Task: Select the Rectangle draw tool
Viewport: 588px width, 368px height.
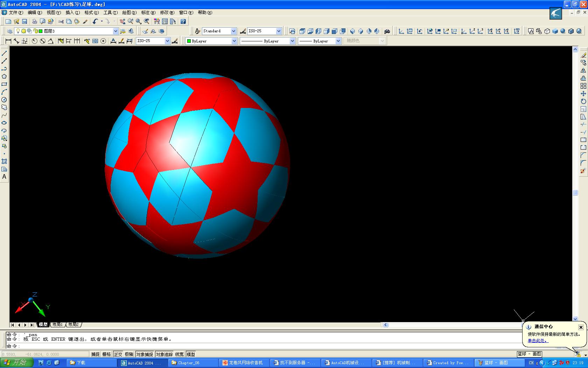Action: pyautogui.click(x=4, y=84)
